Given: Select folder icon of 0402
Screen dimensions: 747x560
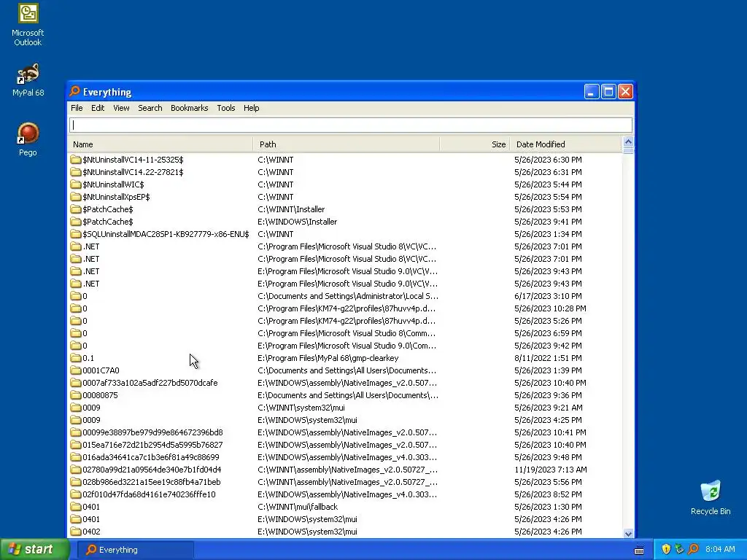Looking at the screenshot, I should 76,531.
